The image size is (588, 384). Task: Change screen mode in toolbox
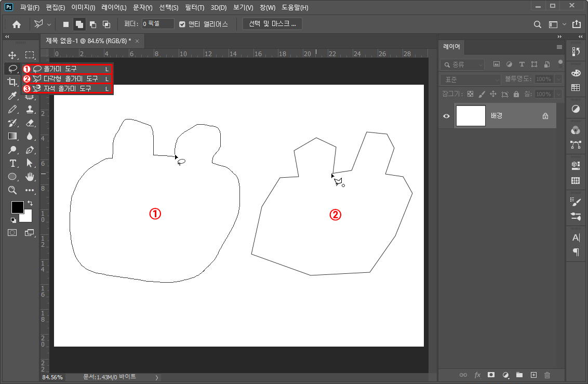coord(29,232)
